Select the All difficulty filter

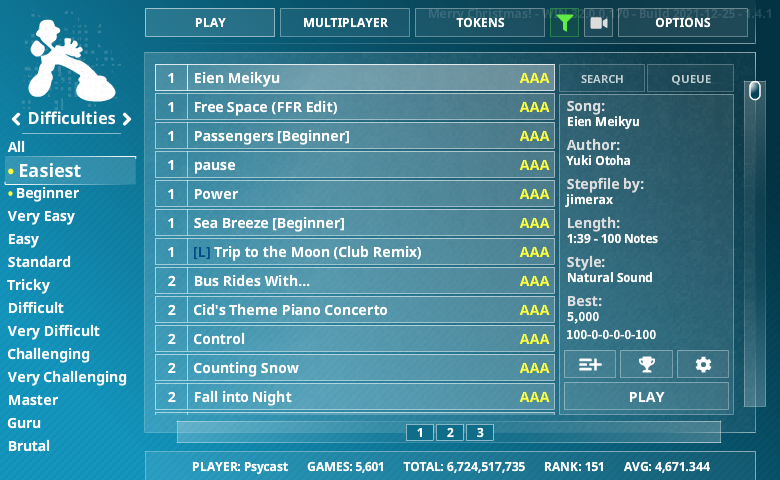[x=17, y=147]
